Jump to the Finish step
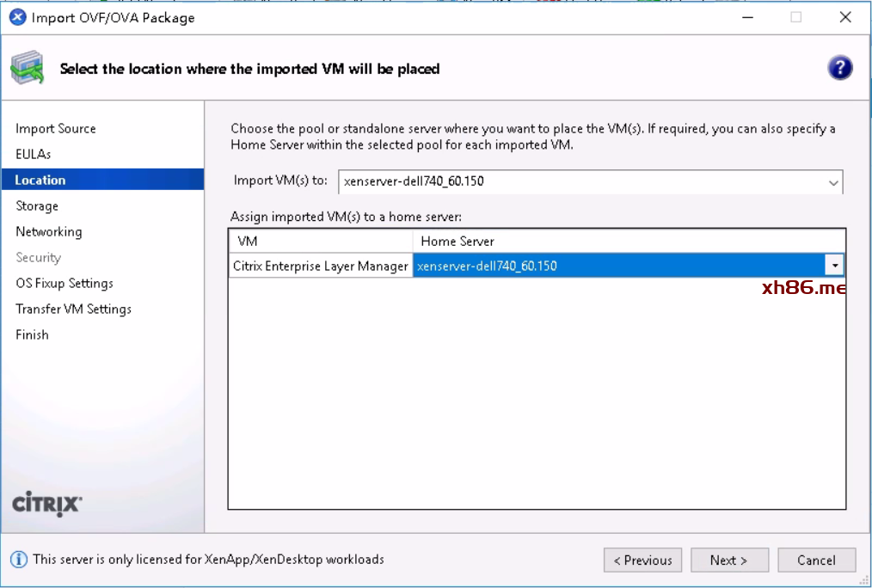 point(32,335)
